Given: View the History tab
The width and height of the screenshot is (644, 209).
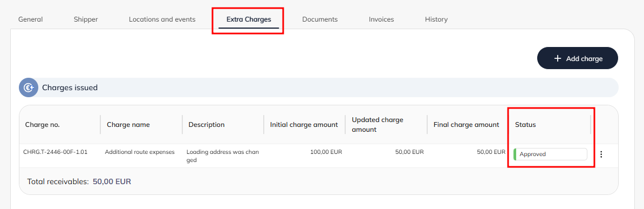Looking at the screenshot, I should 436,19.
